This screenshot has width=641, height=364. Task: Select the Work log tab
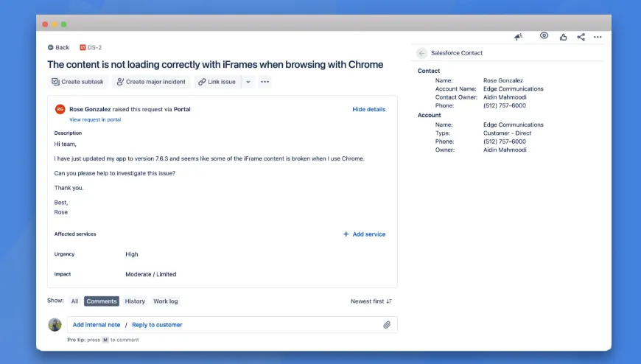165,301
